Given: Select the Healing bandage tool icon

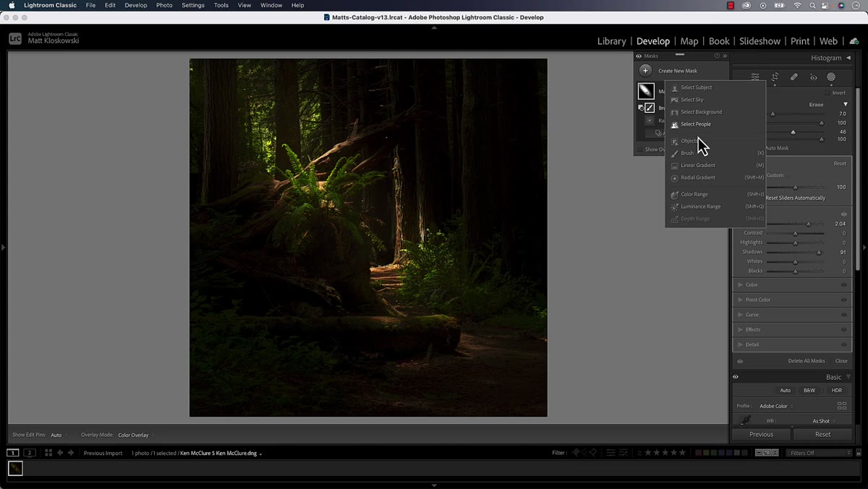Looking at the screenshot, I should [x=793, y=77].
